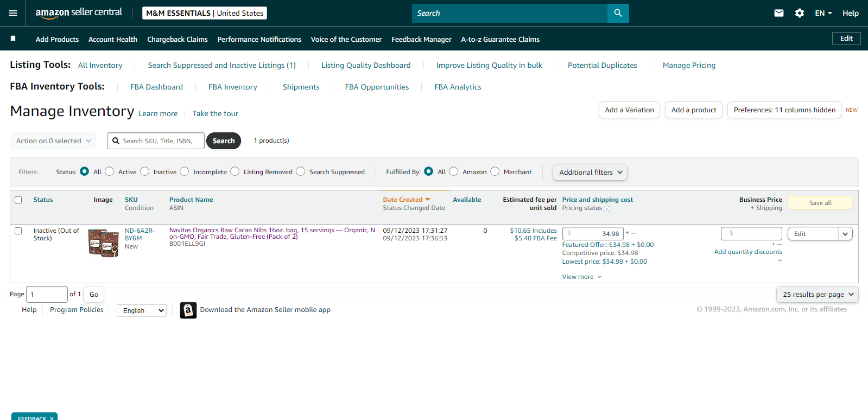This screenshot has width=868, height=420.
Task: Select the Search Suppressed radio button
Action: [300, 171]
